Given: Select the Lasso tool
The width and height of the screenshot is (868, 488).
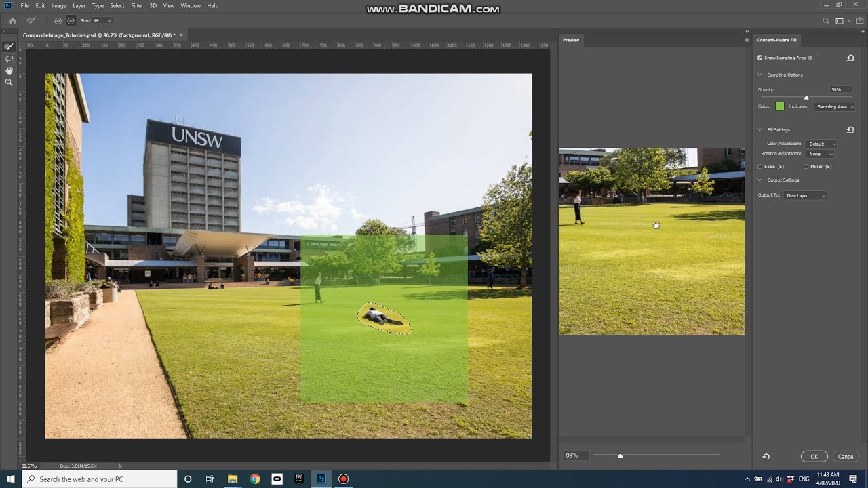Looking at the screenshot, I should [x=9, y=59].
